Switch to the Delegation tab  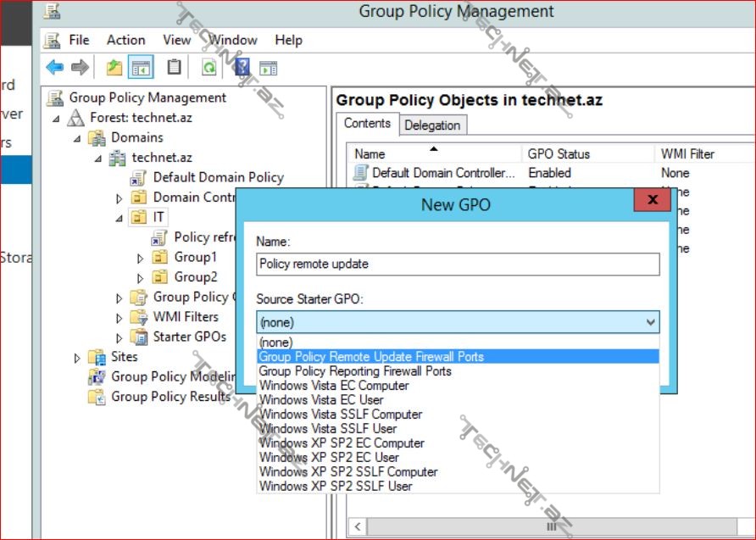pyautogui.click(x=432, y=125)
